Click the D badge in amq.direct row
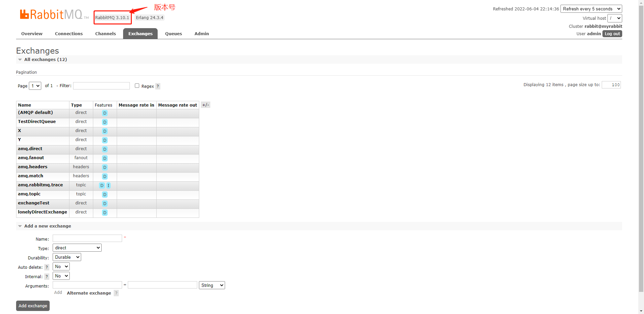Image resolution: width=644 pixels, height=314 pixels. tap(105, 149)
